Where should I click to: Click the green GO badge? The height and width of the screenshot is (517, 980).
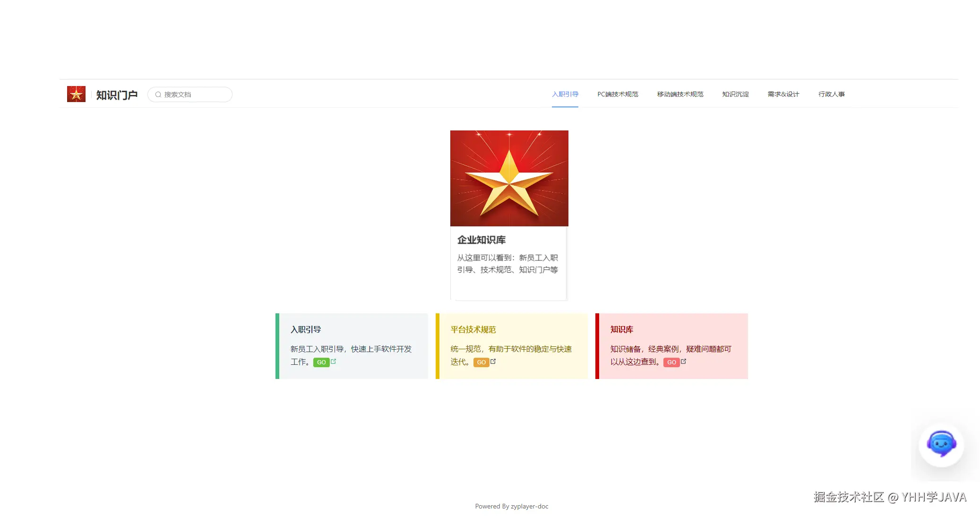point(321,362)
